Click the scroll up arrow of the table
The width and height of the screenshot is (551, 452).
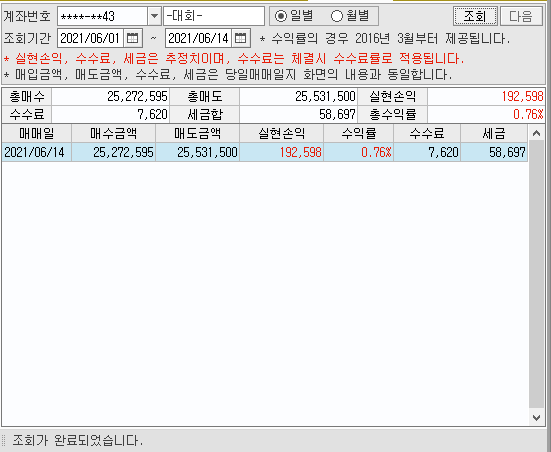[536, 133]
